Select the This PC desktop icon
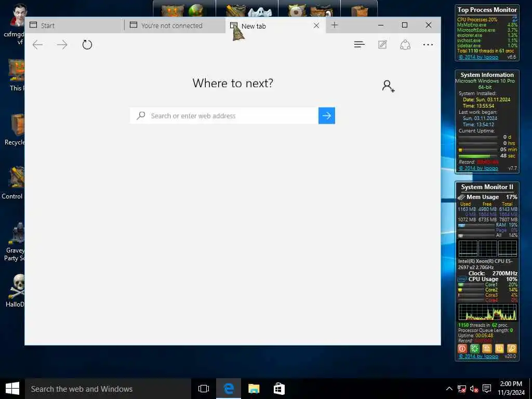This screenshot has width=532, height=399. pos(16,75)
